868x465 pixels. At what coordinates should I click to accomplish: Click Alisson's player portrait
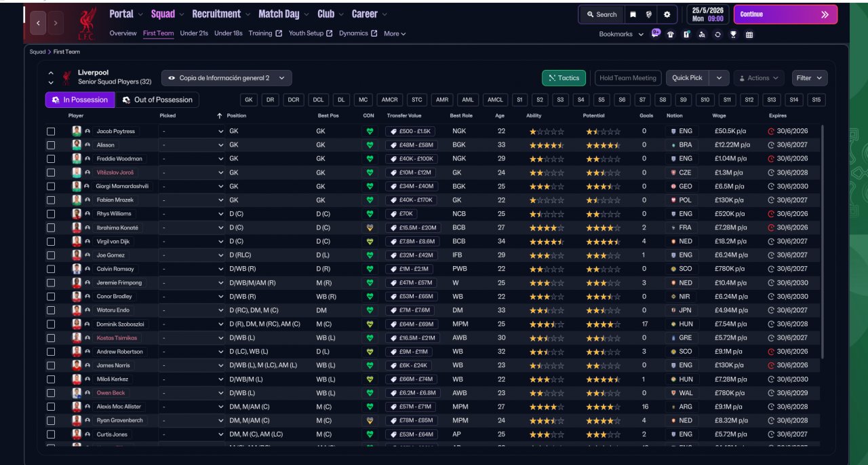[x=77, y=145]
